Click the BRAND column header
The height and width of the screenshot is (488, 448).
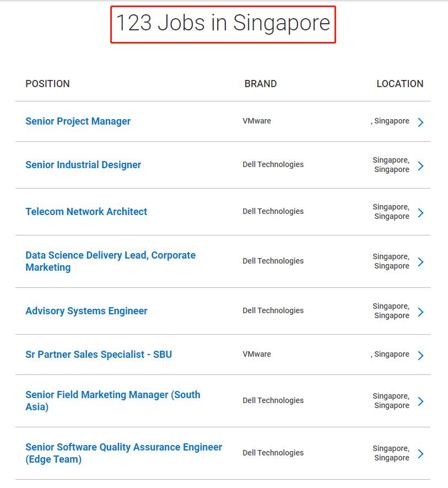pyautogui.click(x=261, y=84)
